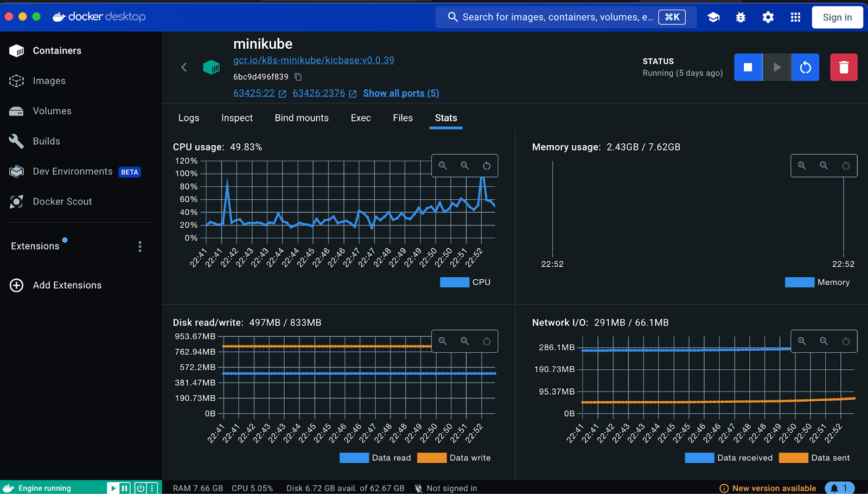
Task: Open the Learning center graduation cap icon
Action: (713, 17)
